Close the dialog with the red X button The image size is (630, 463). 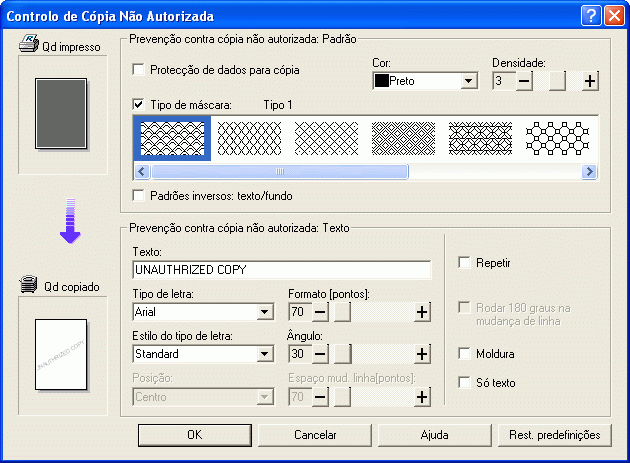click(x=614, y=16)
